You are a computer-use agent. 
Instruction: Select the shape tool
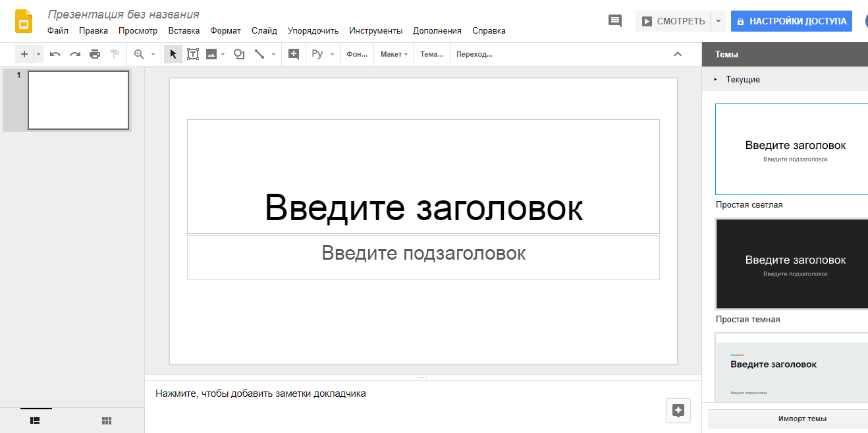coord(238,54)
